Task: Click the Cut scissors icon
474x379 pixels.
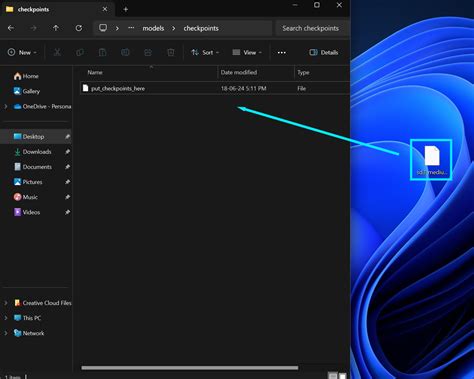Action: point(57,52)
